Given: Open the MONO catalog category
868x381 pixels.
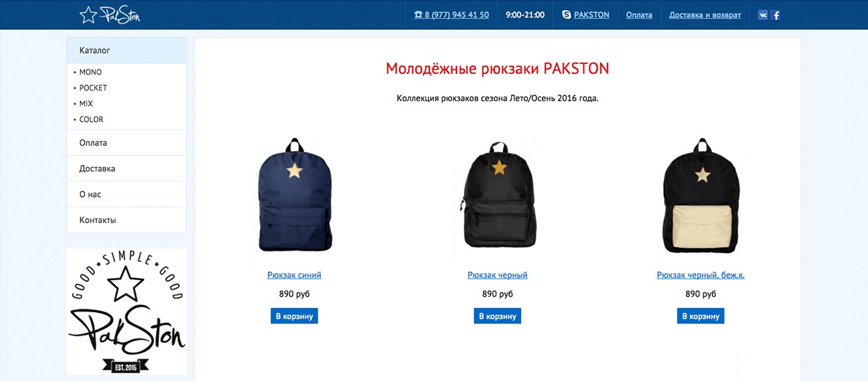Looking at the screenshot, I should [x=90, y=72].
